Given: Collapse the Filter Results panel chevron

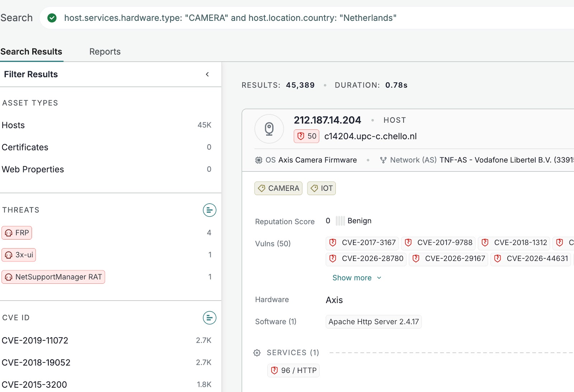Looking at the screenshot, I should coord(207,74).
